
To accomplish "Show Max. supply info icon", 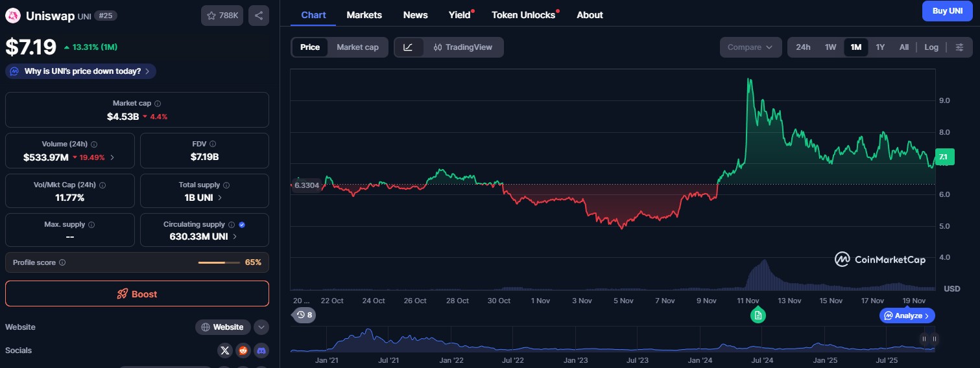I will click(91, 225).
